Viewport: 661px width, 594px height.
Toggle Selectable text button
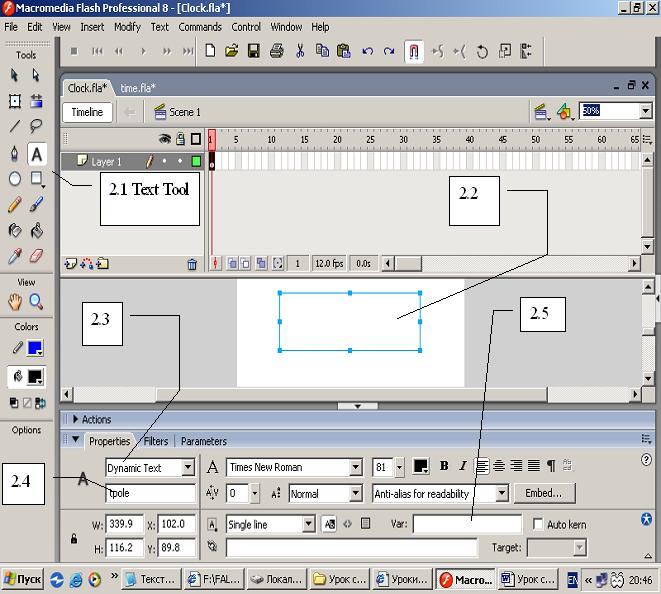(x=329, y=524)
